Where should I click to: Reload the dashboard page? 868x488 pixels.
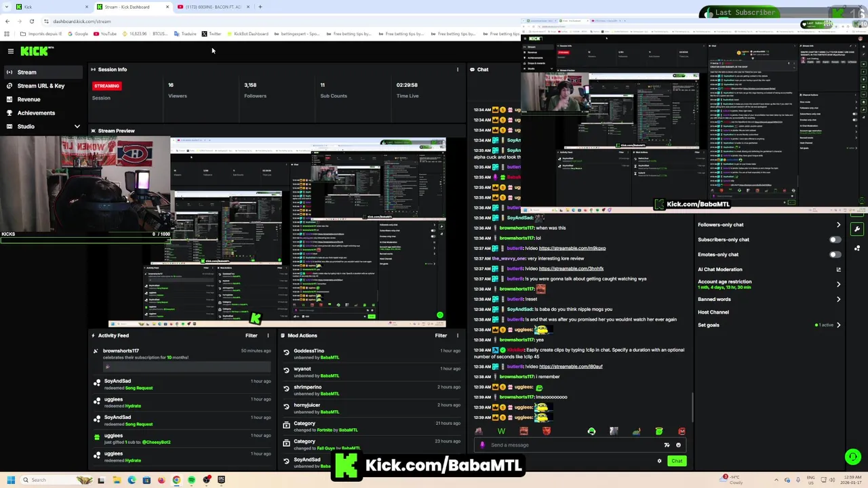click(31, 21)
